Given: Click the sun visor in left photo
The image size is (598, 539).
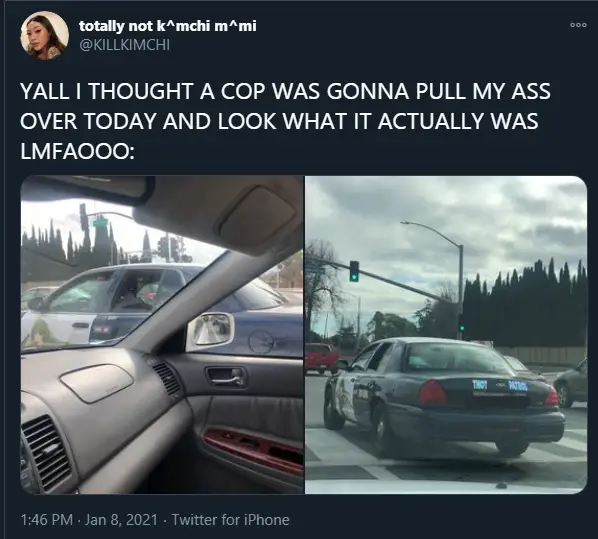Looking at the screenshot, I should 221,215.
